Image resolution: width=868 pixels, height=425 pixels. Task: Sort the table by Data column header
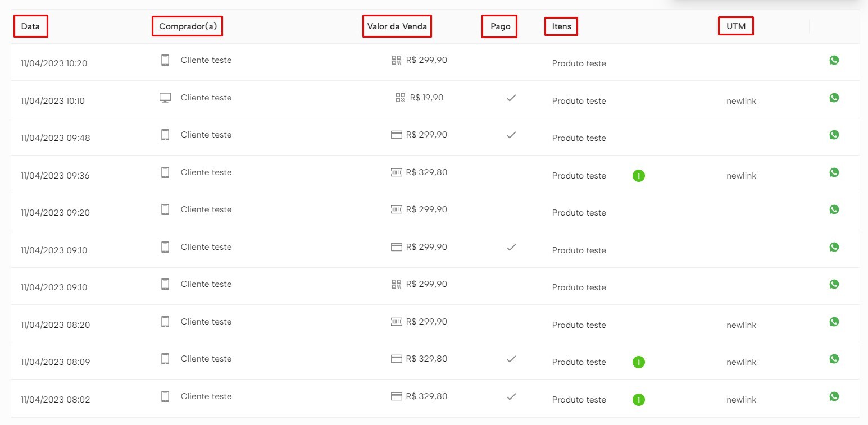pos(30,26)
